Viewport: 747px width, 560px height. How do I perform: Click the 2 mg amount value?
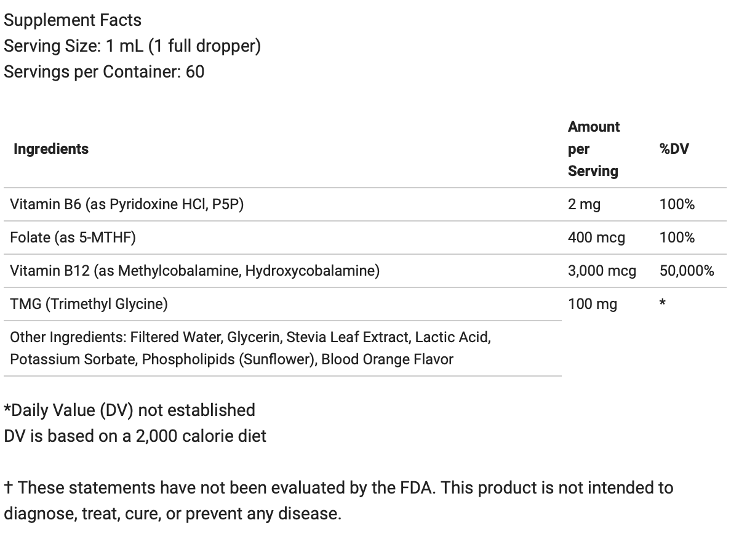tap(584, 204)
